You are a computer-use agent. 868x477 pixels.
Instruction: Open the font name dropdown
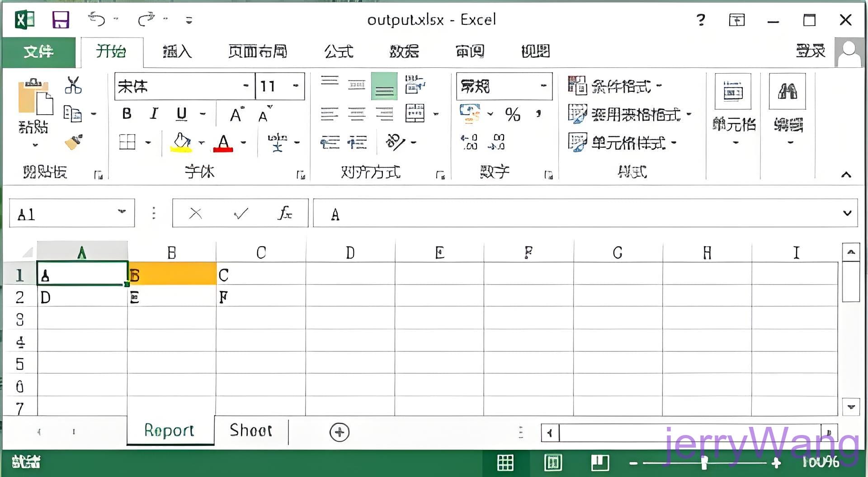point(245,86)
